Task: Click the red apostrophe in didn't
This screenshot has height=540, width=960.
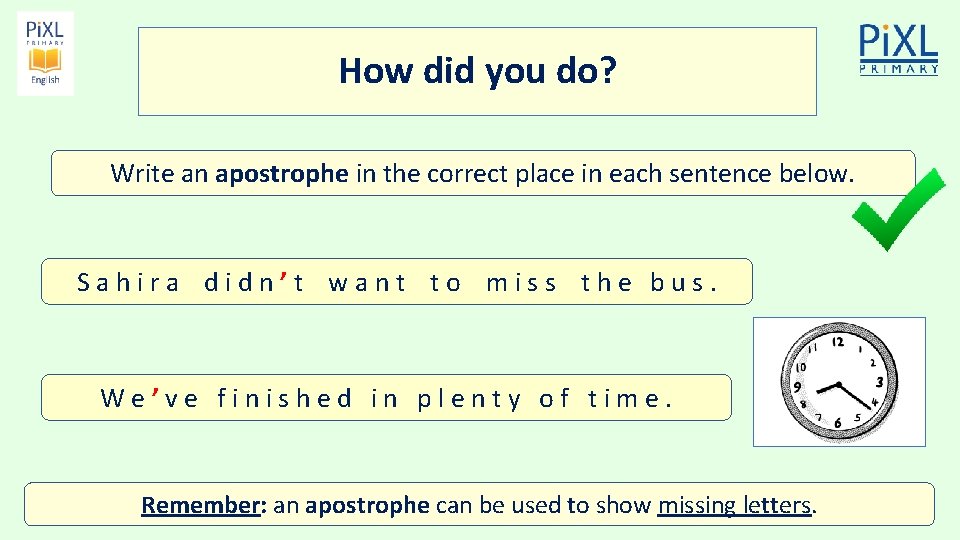Action: (283, 280)
